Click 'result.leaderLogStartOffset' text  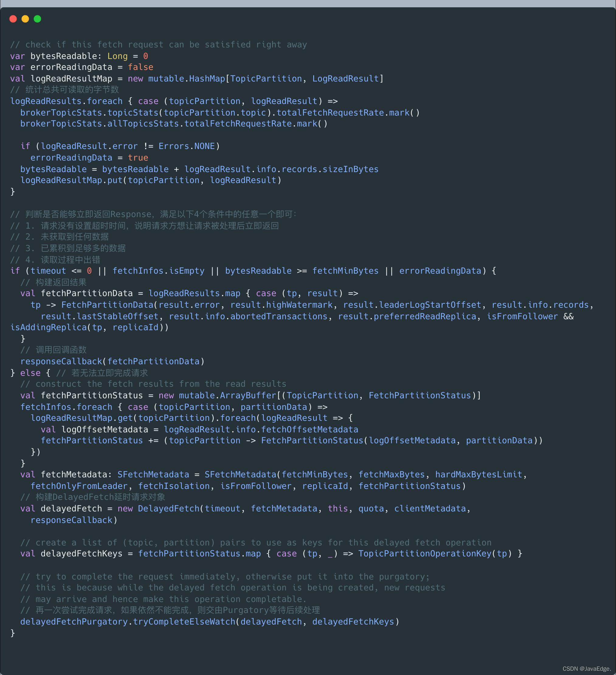[x=412, y=305]
